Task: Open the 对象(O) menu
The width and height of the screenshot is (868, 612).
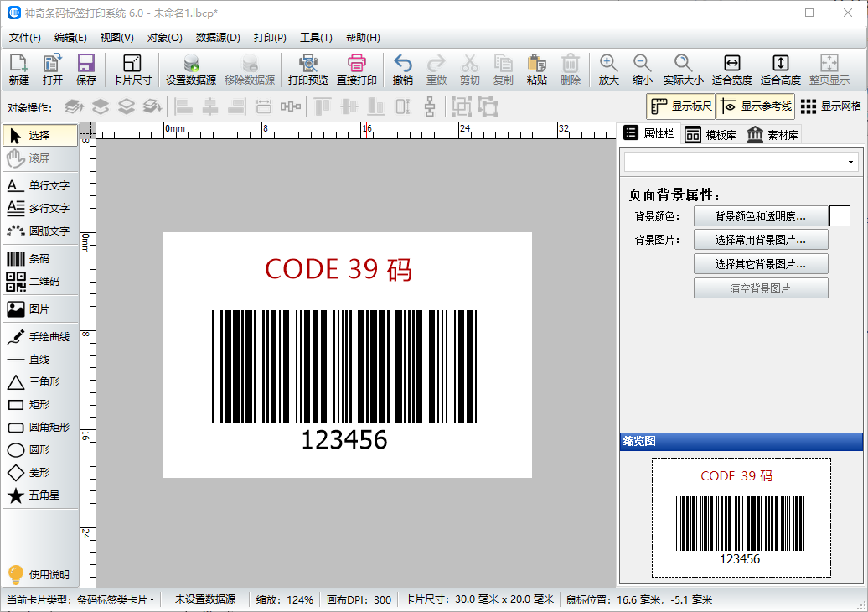Action: click(x=164, y=38)
